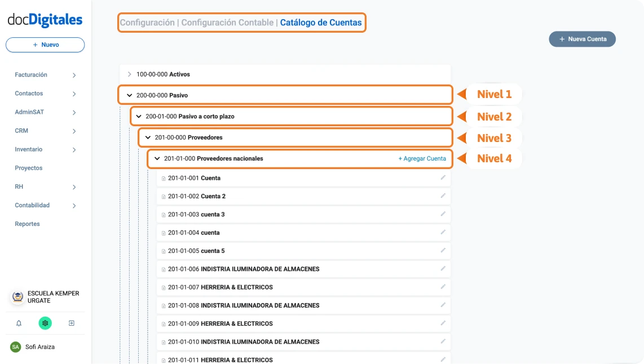Click the + Nuevo button
The height and width of the screenshot is (364, 644).
point(45,45)
